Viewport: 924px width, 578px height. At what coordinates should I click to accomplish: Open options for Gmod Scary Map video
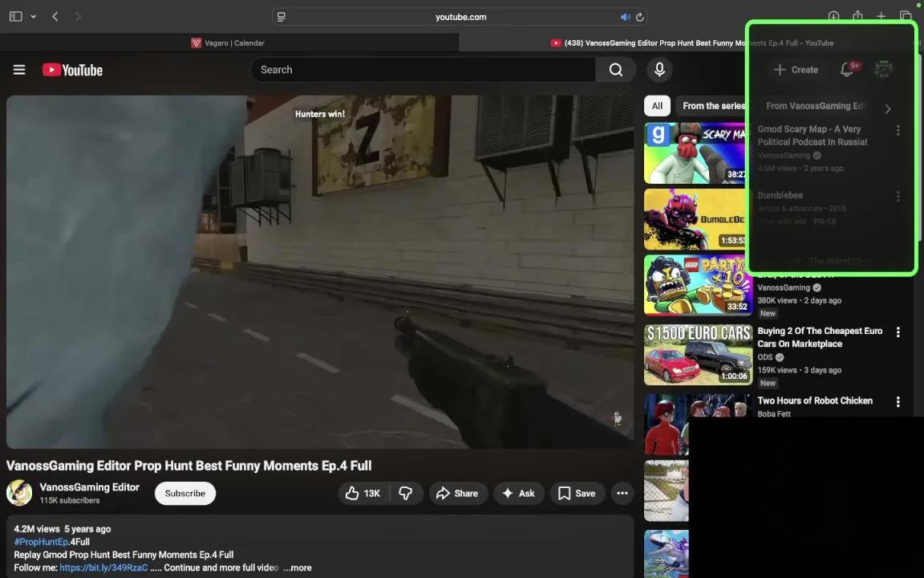(898, 130)
